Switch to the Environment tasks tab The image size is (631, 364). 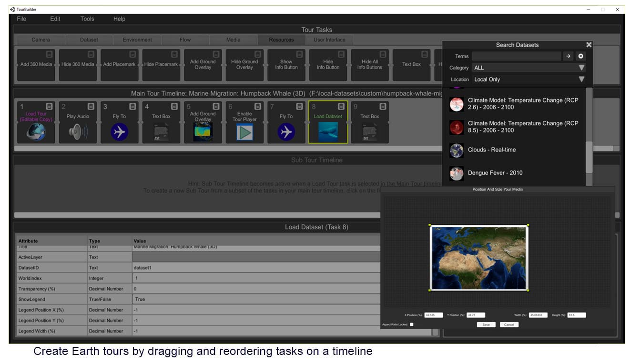click(137, 40)
